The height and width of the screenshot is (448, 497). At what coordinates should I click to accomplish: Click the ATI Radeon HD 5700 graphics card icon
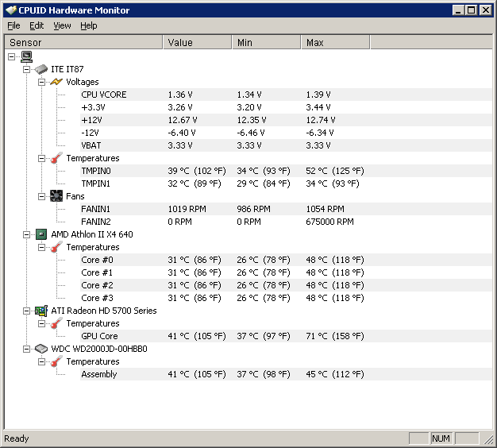[x=40, y=311]
